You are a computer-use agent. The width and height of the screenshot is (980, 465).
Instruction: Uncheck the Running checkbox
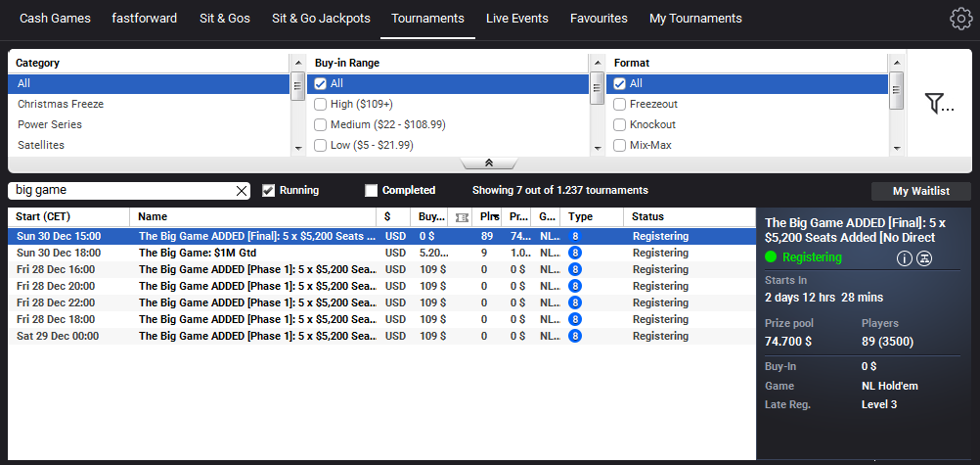(x=268, y=190)
